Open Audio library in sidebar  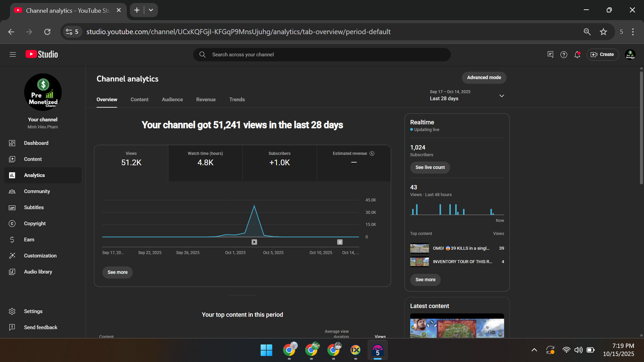(x=38, y=272)
